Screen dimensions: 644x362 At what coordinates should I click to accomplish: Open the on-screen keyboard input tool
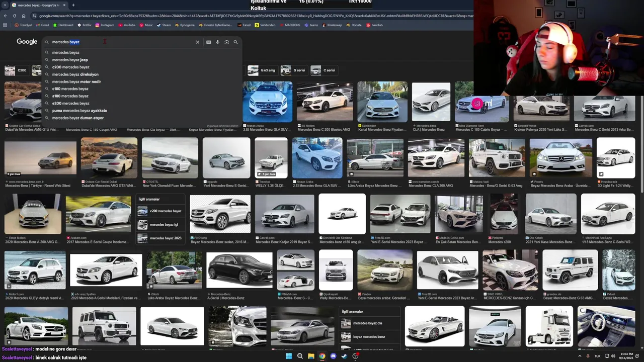tap(208, 42)
